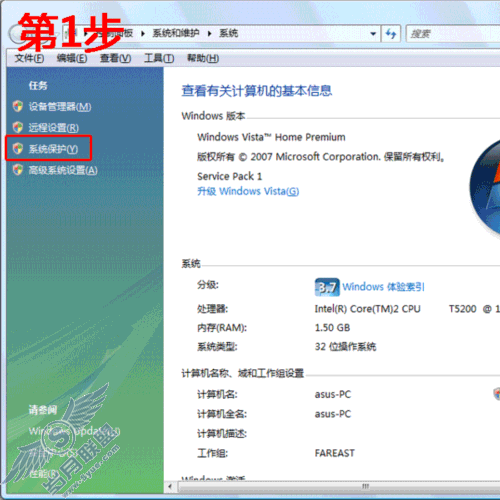
Task: Click 'Windows Vista™ Home Premium' text
Action: (271, 137)
